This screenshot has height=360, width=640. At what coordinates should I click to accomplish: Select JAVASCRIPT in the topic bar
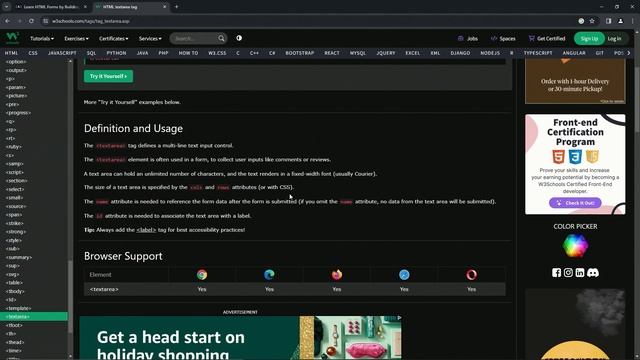pos(62,53)
